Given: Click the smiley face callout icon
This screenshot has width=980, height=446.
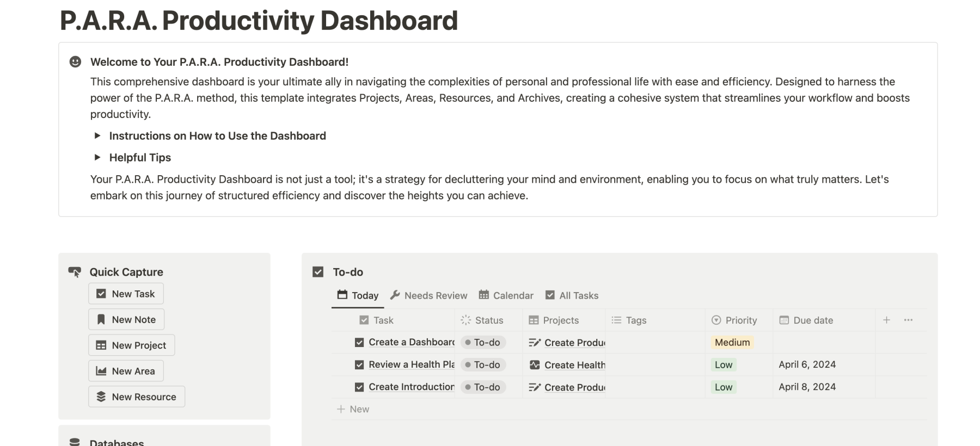Looking at the screenshot, I should [x=75, y=62].
